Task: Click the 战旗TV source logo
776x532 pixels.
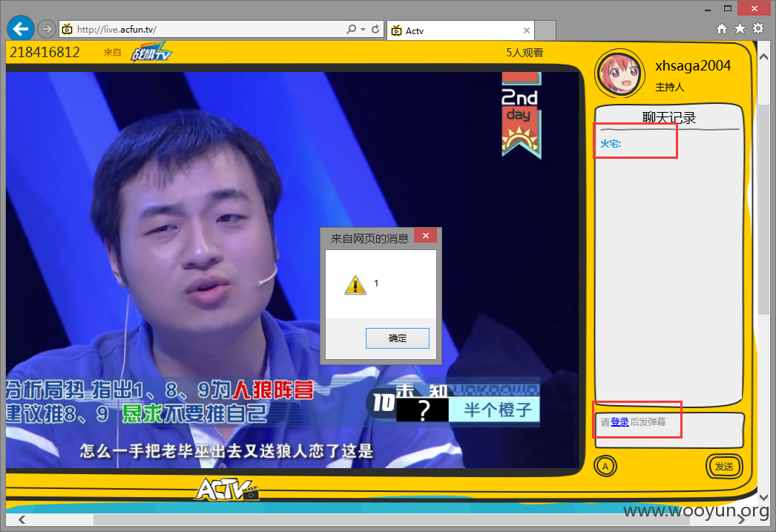Action: [151, 53]
